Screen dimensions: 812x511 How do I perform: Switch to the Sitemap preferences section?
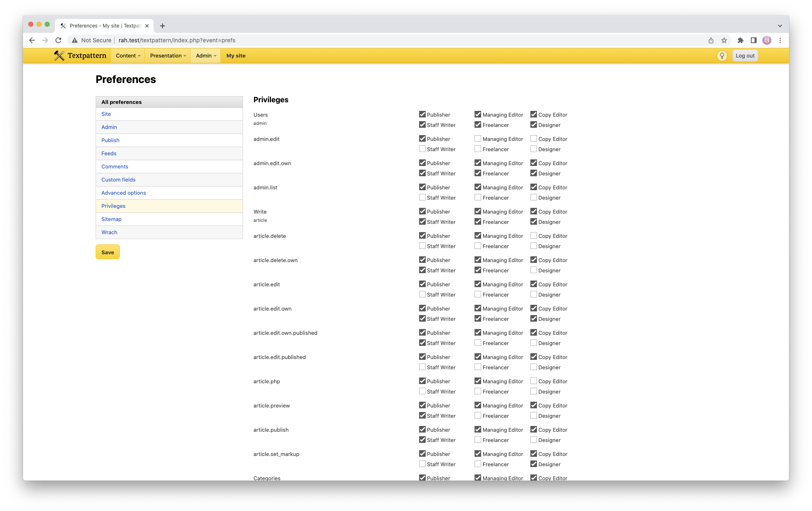coord(111,219)
